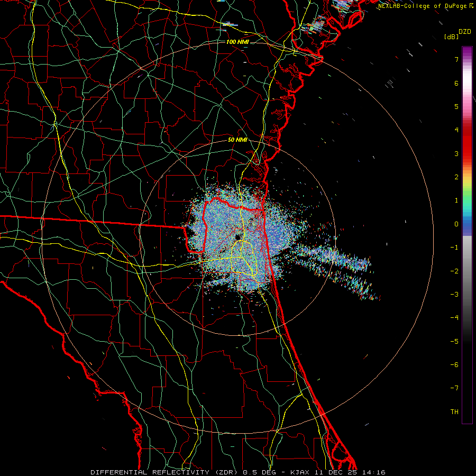Screen dimensions: 476x476
Task: Click the 3 value on the color scale
Action: 456,153
